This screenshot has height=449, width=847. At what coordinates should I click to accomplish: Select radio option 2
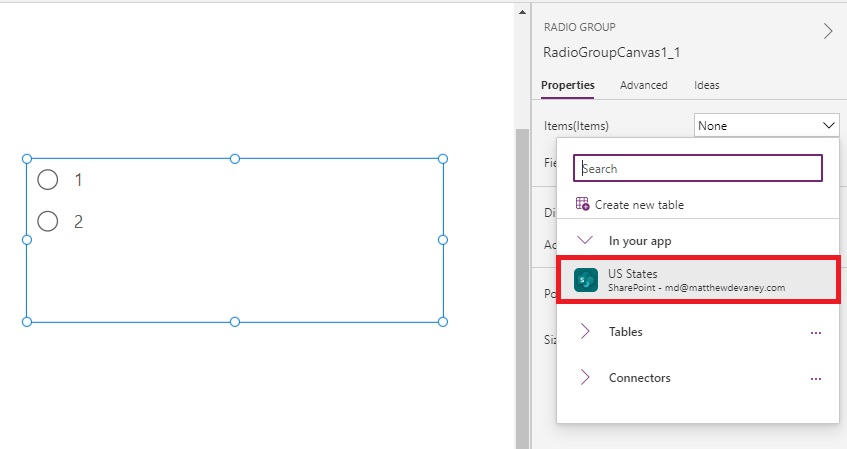pos(48,221)
